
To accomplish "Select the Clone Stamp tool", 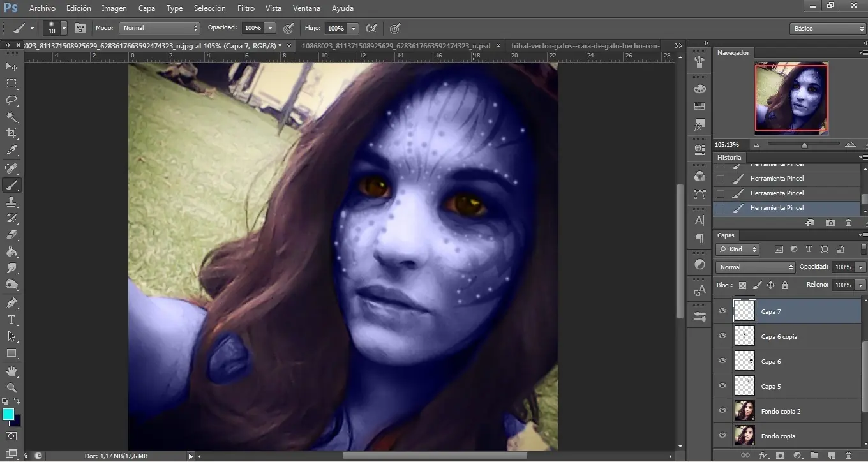I will [x=11, y=202].
